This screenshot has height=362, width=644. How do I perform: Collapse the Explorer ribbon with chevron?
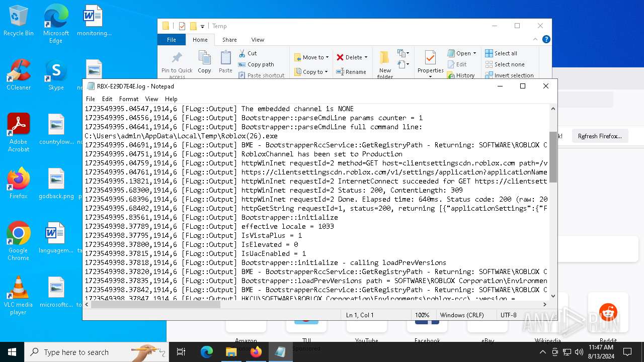point(535,39)
